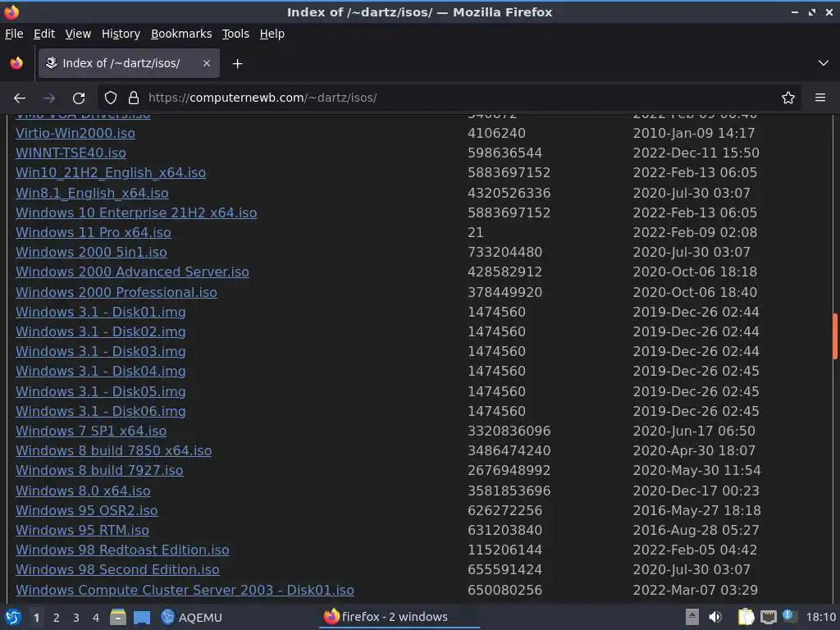Viewport: 840px width, 630px height.
Task: Open the update notifier tray icon
Action: click(x=789, y=616)
